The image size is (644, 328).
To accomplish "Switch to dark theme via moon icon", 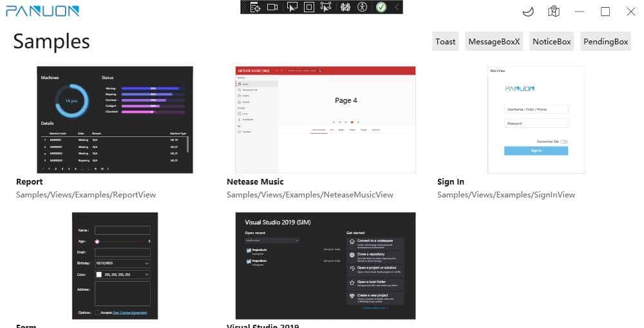I will point(528,12).
